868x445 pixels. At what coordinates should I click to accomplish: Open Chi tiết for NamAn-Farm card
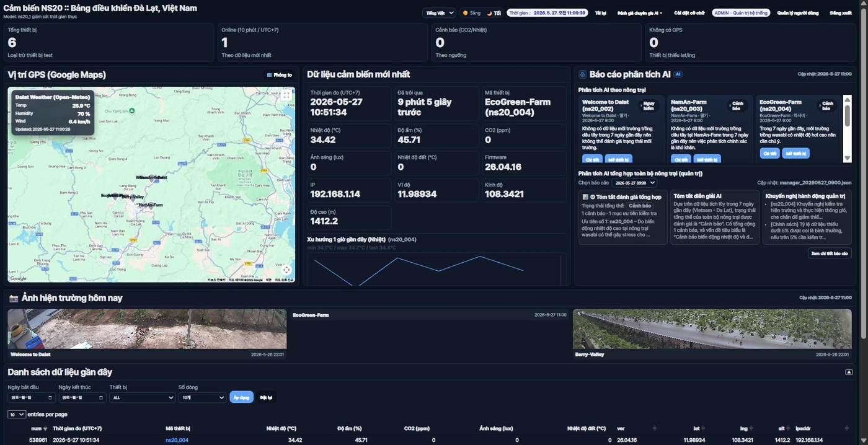pos(680,159)
